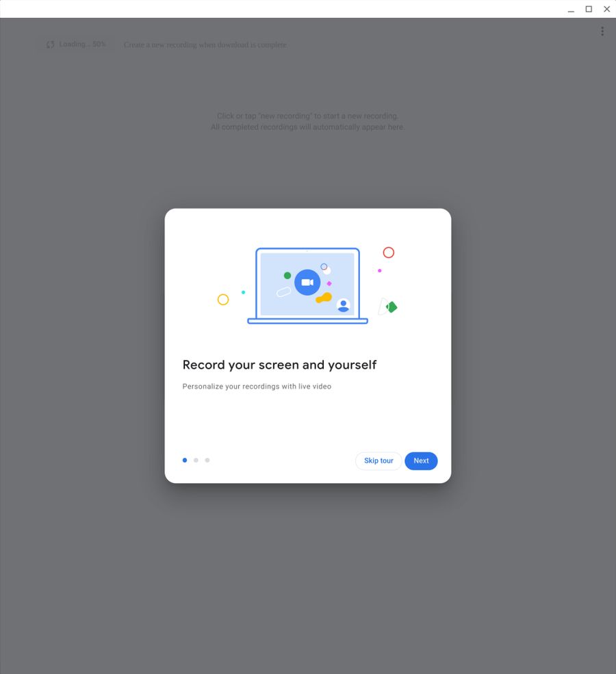616x674 pixels.
Task: Click "All completed recordings will automatically appear here"
Action: (x=308, y=127)
